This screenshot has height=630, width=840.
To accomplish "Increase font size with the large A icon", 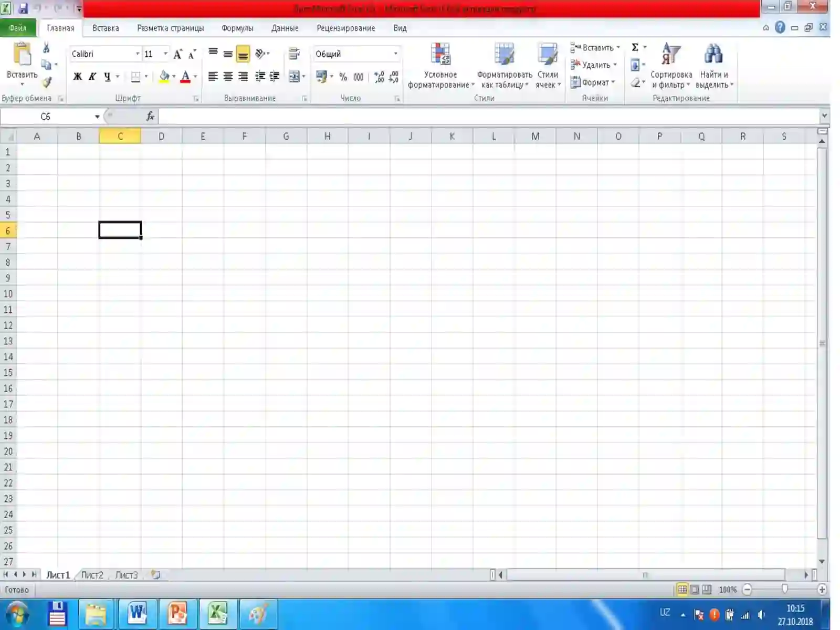I will point(177,54).
